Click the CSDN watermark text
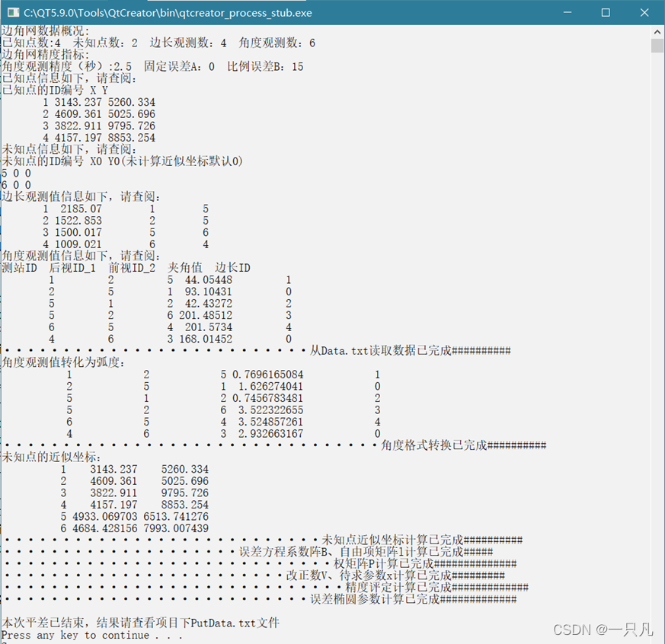The height and width of the screenshot is (644, 665). click(x=602, y=630)
